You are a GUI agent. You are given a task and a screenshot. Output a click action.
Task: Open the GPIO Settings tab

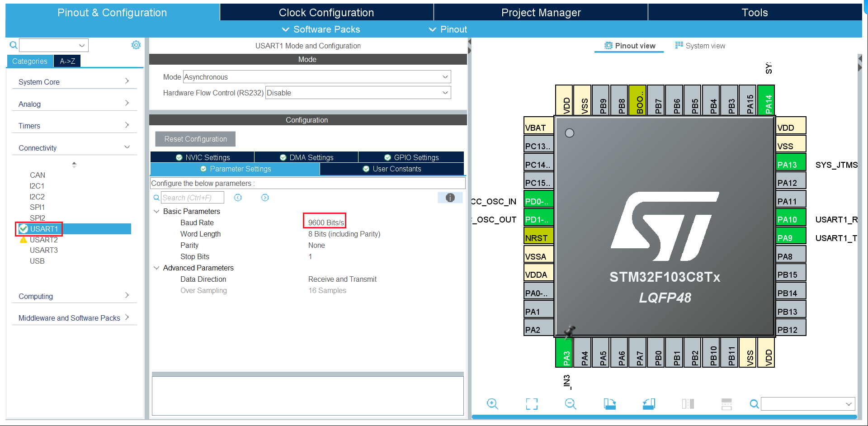pyautogui.click(x=411, y=157)
